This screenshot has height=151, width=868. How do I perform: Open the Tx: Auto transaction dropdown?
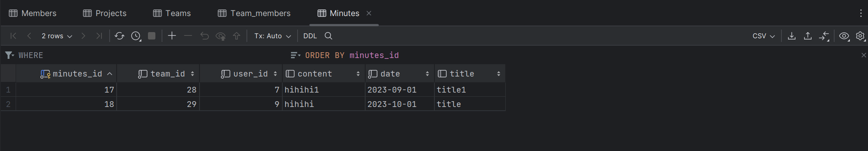coord(272,36)
